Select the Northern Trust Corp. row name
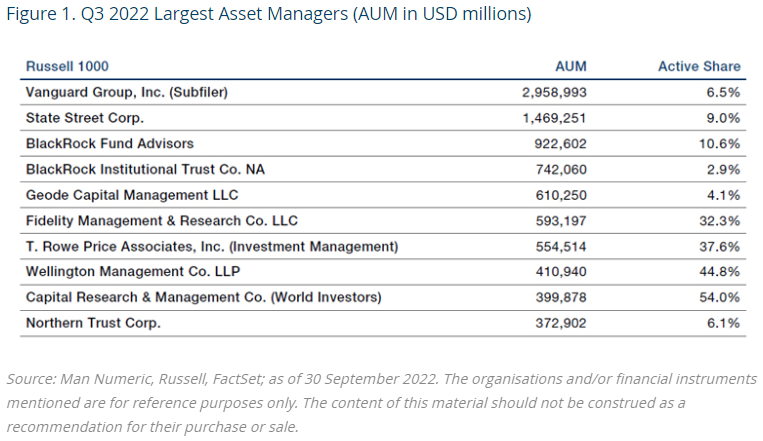 coord(93,323)
